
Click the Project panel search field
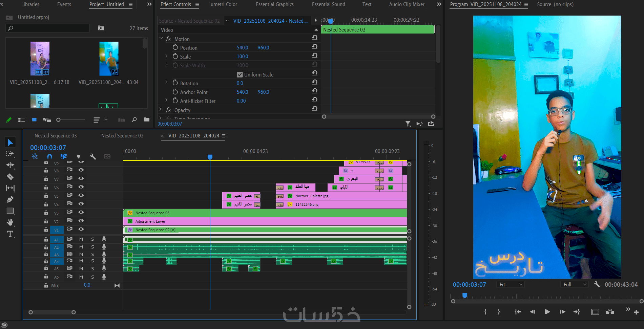[x=48, y=28]
